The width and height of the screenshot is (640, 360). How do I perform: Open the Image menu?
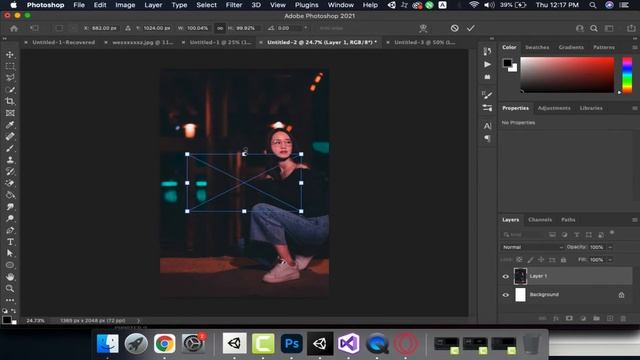click(x=125, y=5)
